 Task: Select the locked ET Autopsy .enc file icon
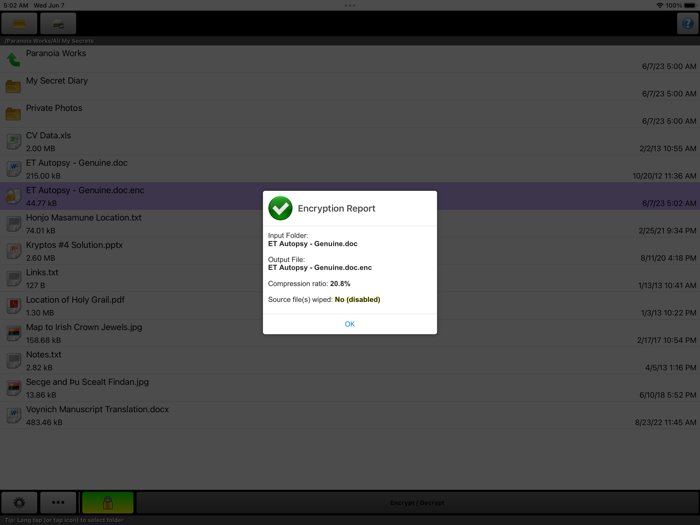(13, 196)
